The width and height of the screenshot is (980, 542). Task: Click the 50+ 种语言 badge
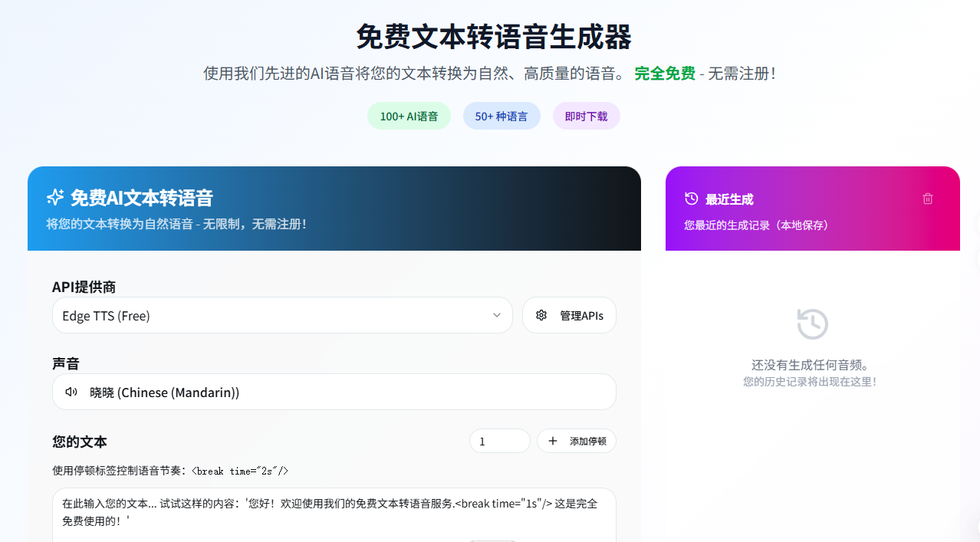(502, 116)
